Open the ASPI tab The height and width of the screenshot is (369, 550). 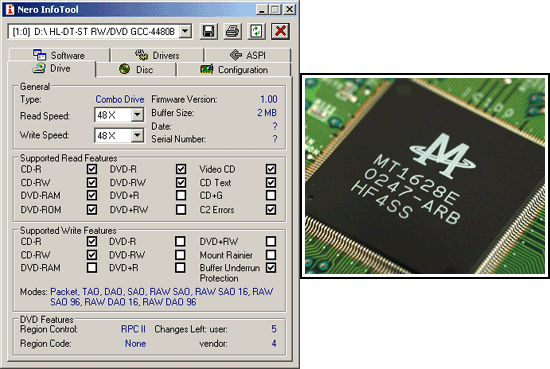tap(248, 55)
